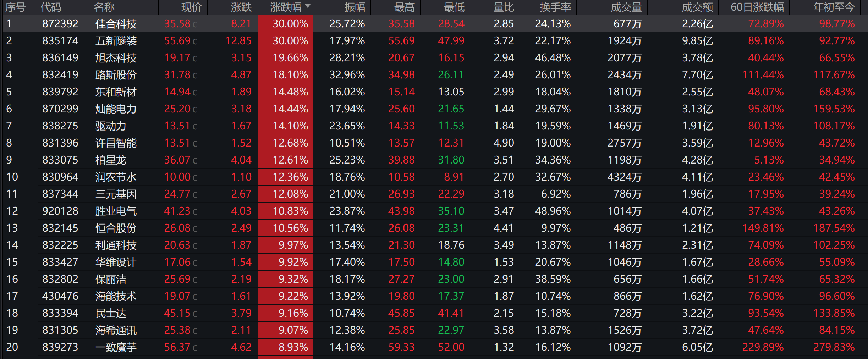868x359 pixels.
Task: Click the 8.93% change cell
Action: coord(286,347)
